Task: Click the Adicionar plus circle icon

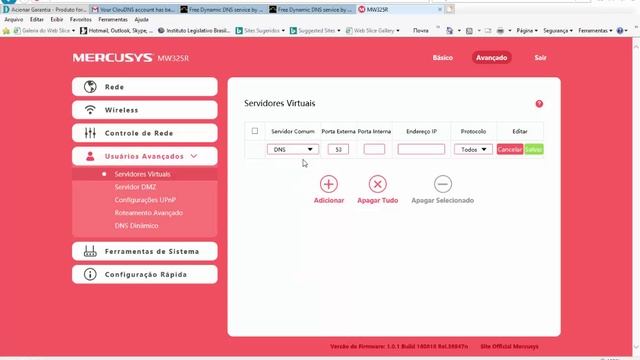Action: coord(329,184)
